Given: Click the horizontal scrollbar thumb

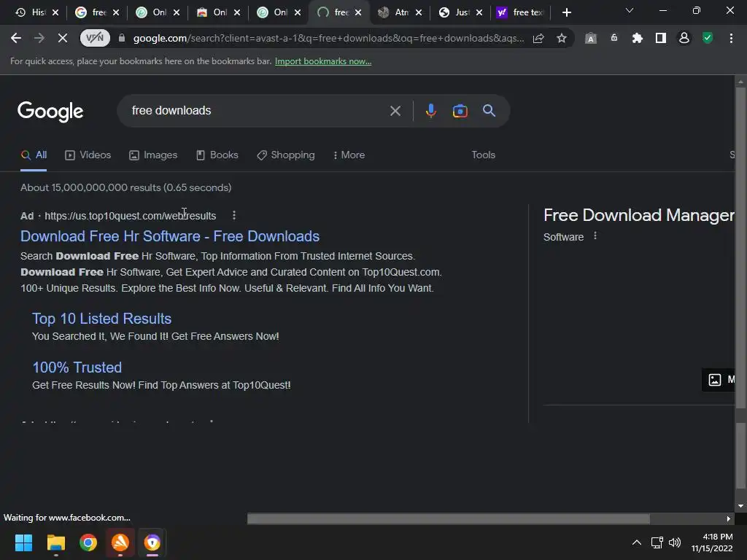Looking at the screenshot, I should 449,518.
